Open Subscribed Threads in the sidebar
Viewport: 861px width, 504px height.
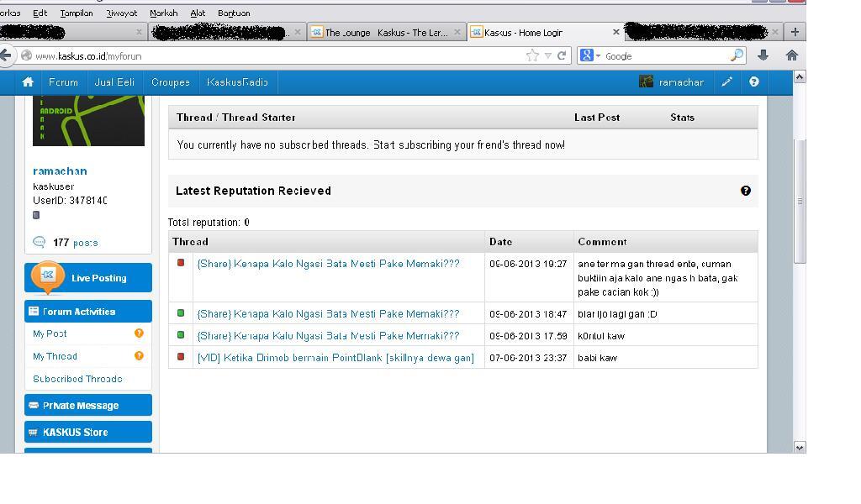coord(77,379)
